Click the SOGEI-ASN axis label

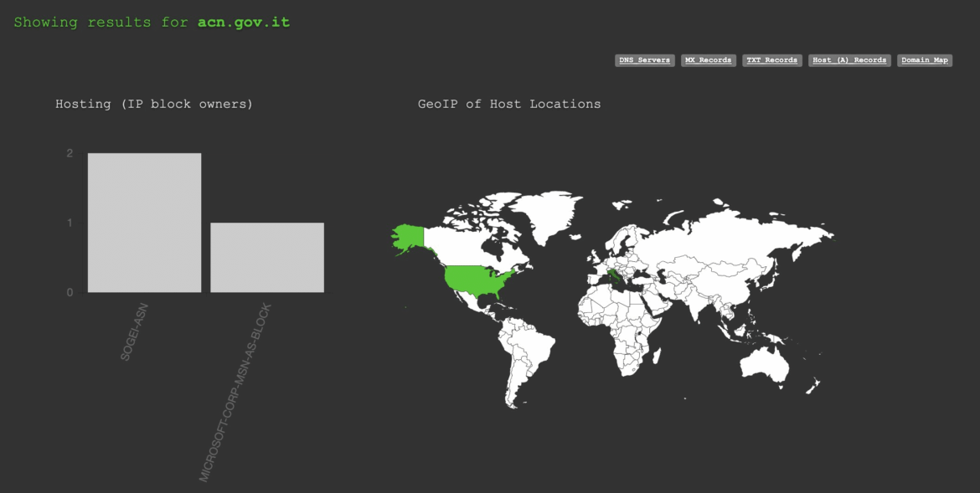point(134,333)
